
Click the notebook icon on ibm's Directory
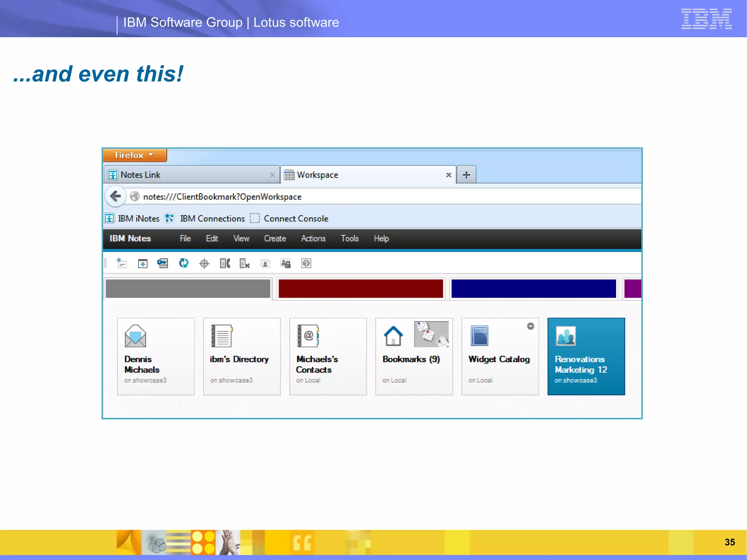coord(222,336)
